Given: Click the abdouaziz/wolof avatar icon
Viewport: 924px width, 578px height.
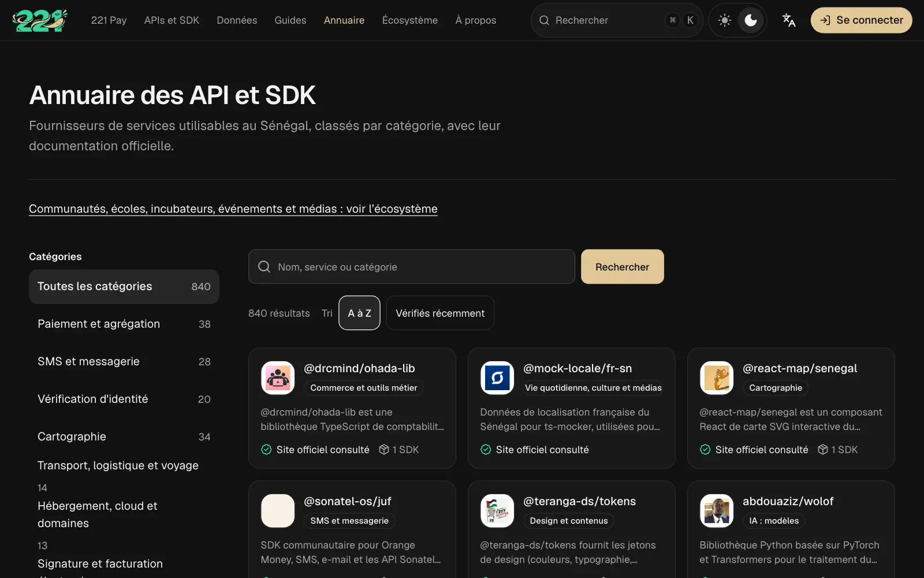Looking at the screenshot, I should (x=717, y=511).
